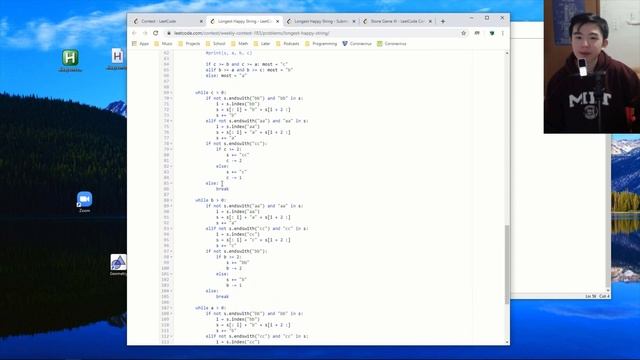The height and width of the screenshot is (360, 640).
Task: Collapse the 'while b > 0:' code block
Action: 171,200
